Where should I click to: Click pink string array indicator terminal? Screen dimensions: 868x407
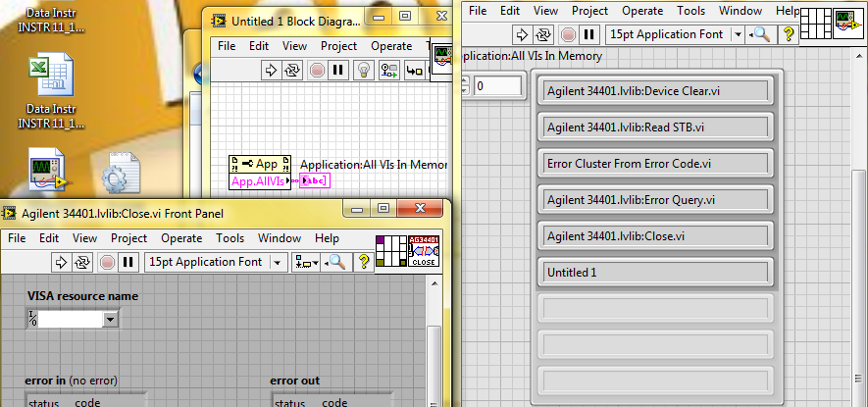tap(315, 180)
